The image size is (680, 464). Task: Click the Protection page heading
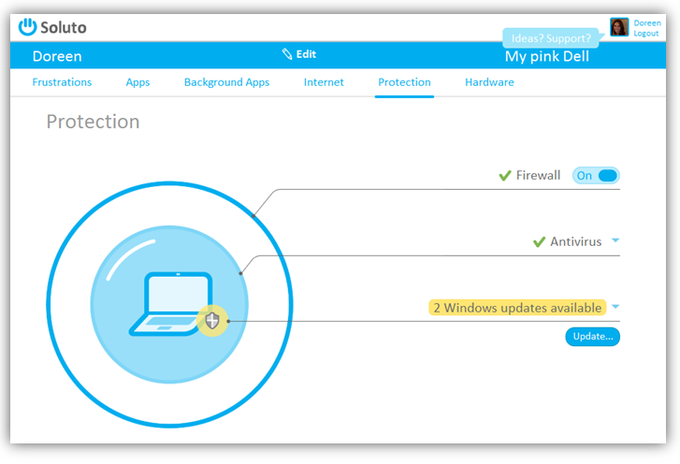[93, 122]
